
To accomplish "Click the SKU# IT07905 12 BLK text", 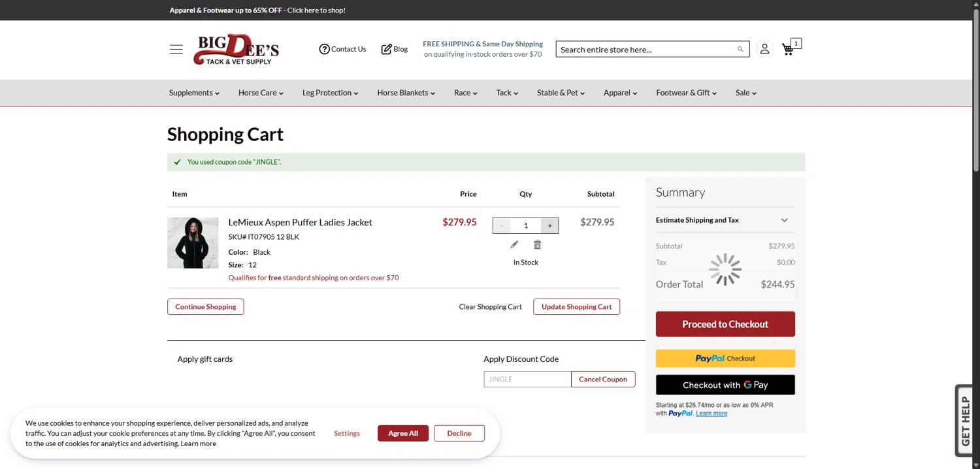I will click(263, 237).
